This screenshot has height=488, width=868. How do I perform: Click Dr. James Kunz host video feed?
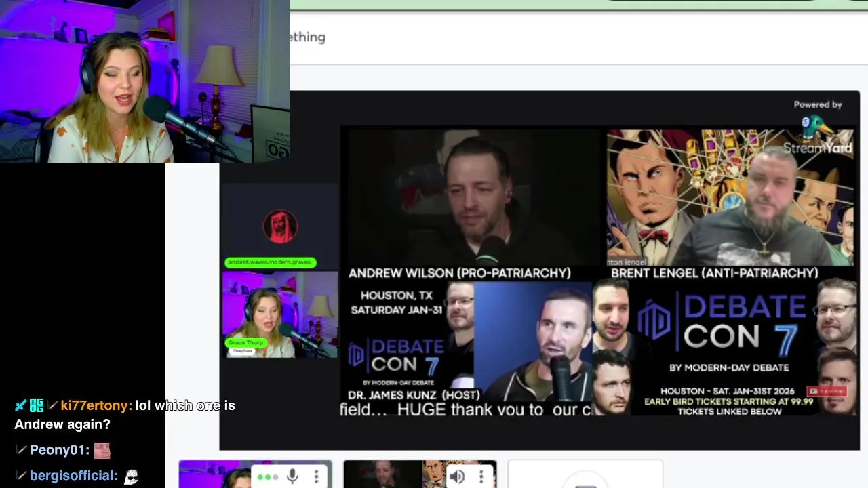coord(532,342)
